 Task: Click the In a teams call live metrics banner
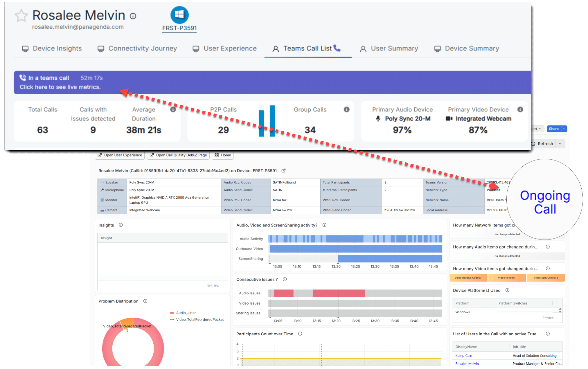click(272, 82)
